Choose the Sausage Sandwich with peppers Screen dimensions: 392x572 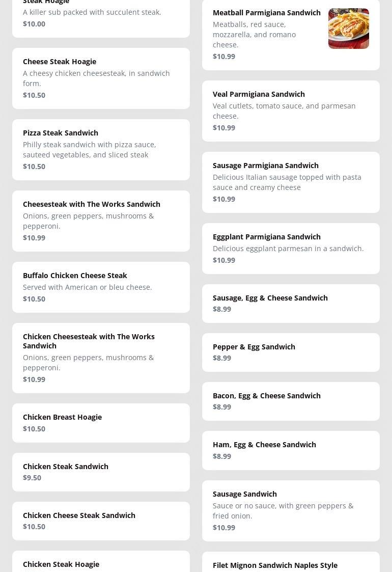pos(291,510)
